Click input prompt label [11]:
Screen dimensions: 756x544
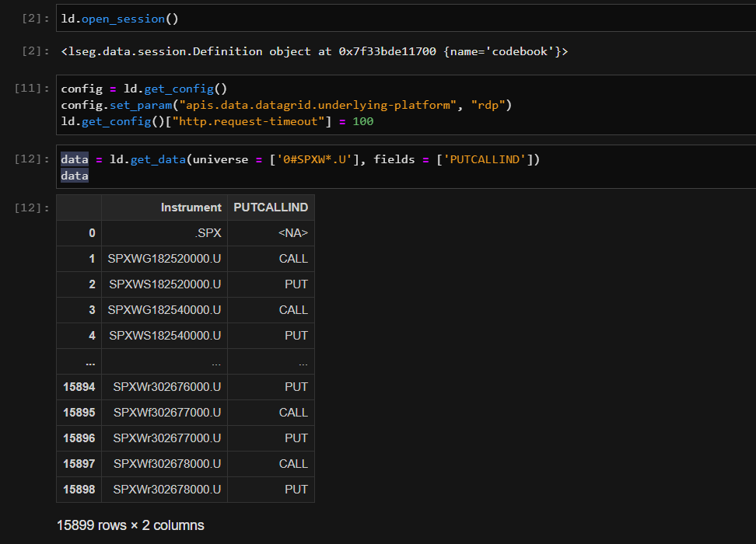tap(32, 88)
